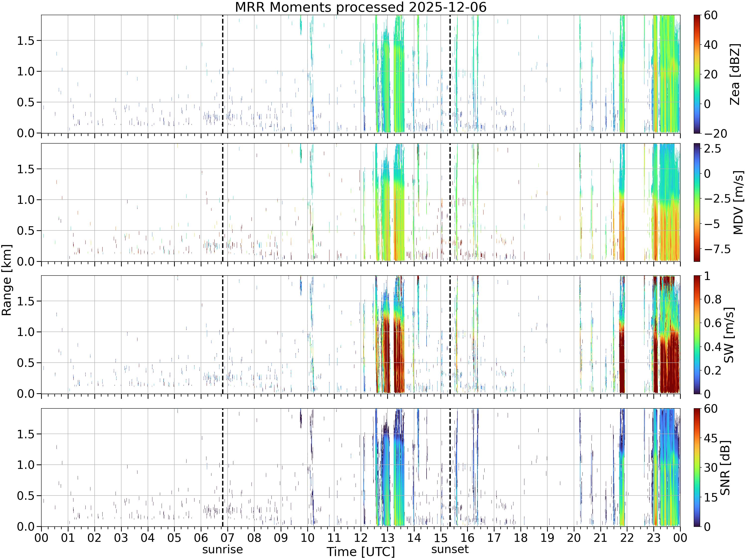747x560 pixels.
Task: Click the 0.8 tick label on SW colorbar
Action: [x=713, y=299]
